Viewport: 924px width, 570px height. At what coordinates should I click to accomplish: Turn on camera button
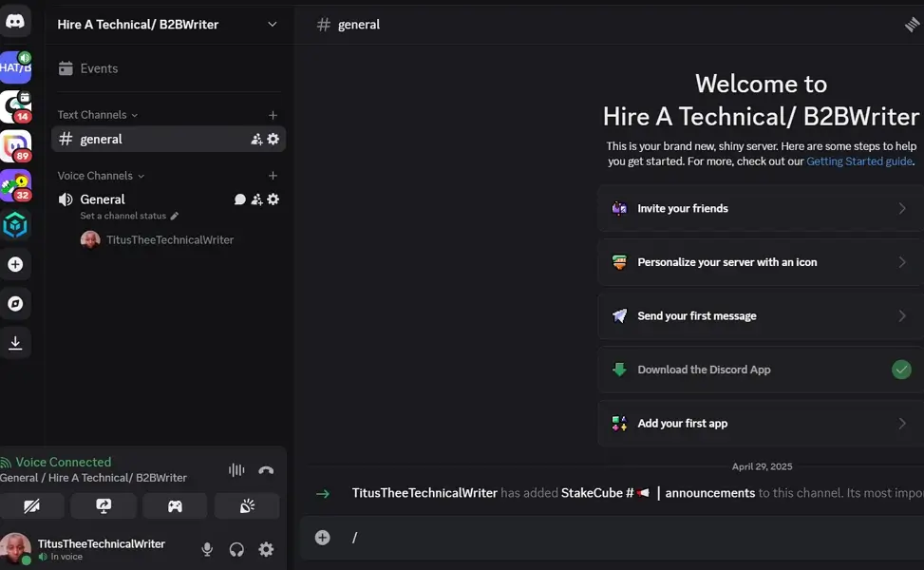[x=32, y=505]
